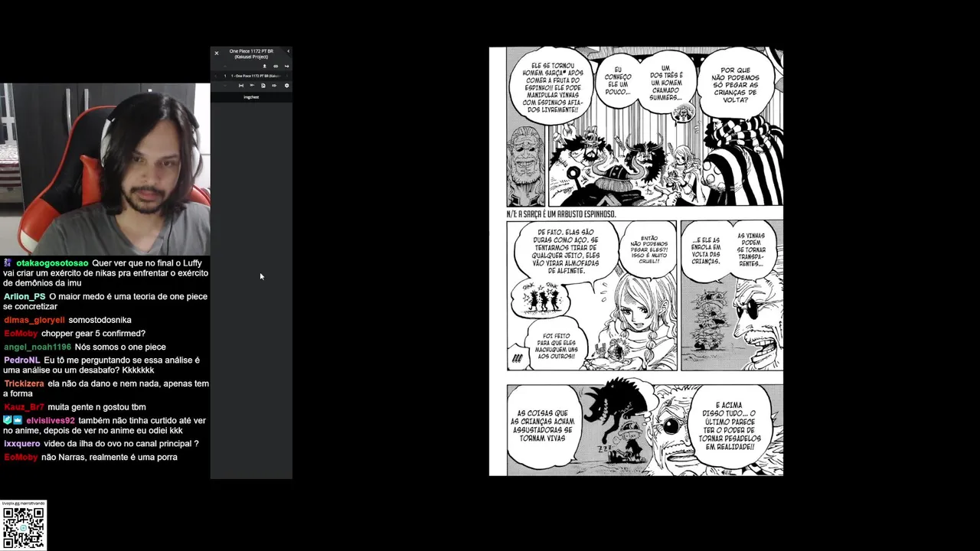The image size is (980, 551).
Task: Click username 'EoMoby' on the 'não Narras' message
Action: [21, 458]
